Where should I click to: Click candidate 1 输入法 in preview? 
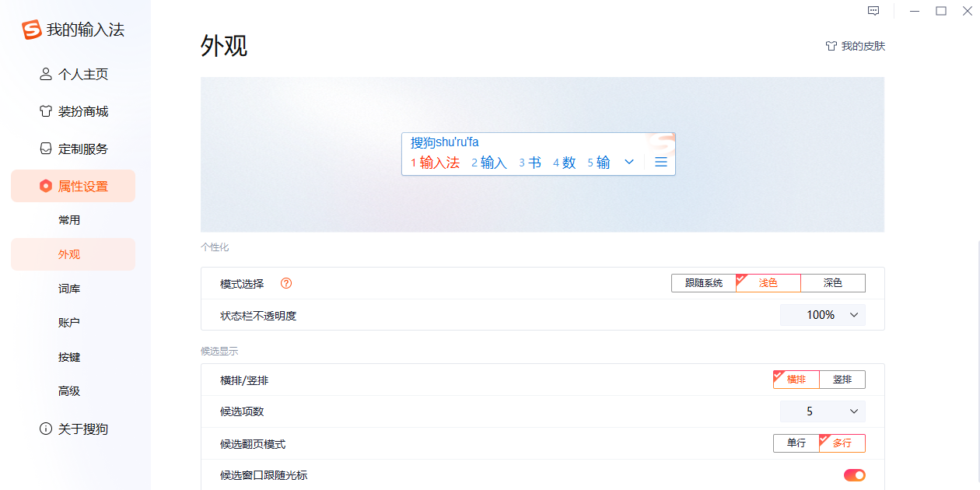436,163
